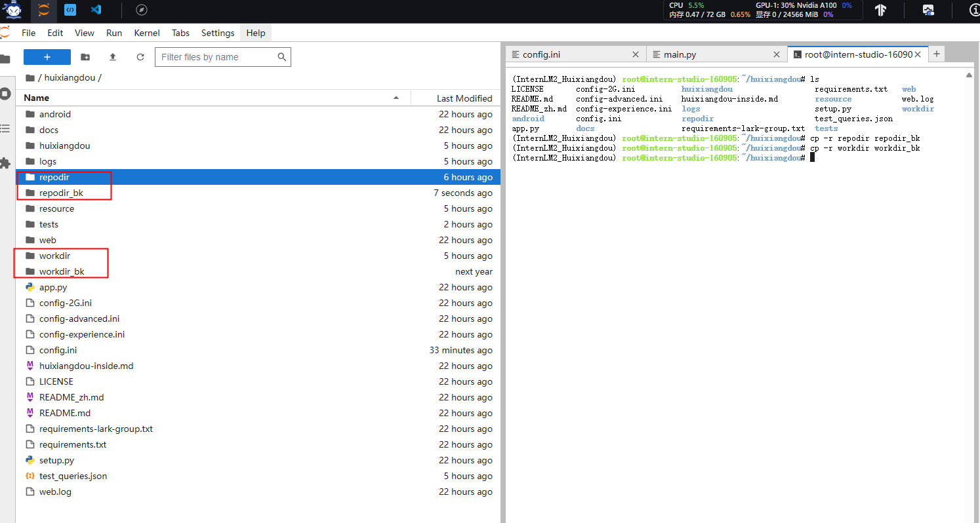Image resolution: width=980 pixels, height=523 pixels.
Task: Select huixiangdou-inside.md file
Action: pyautogui.click(x=259, y=366)
